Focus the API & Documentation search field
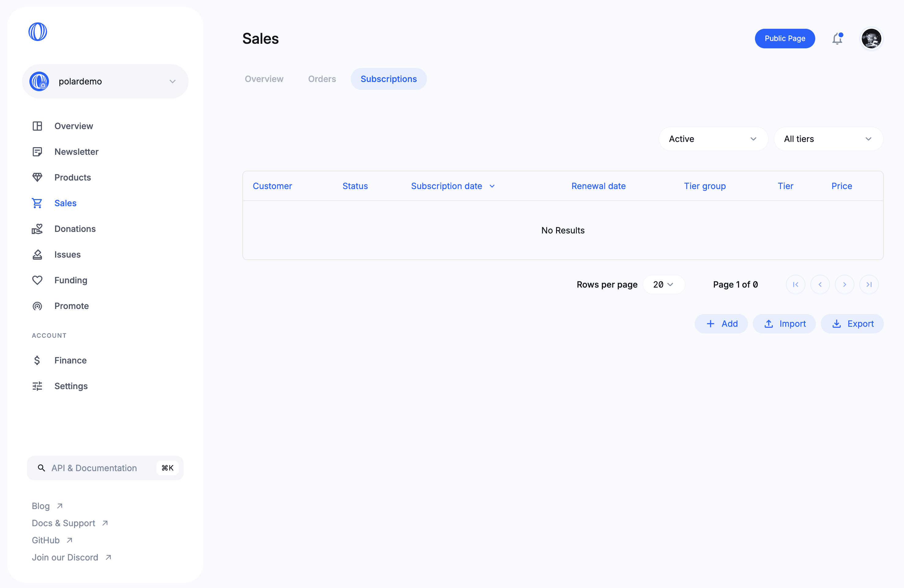The height and width of the screenshot is (588, 904). [x=105, y=468]
